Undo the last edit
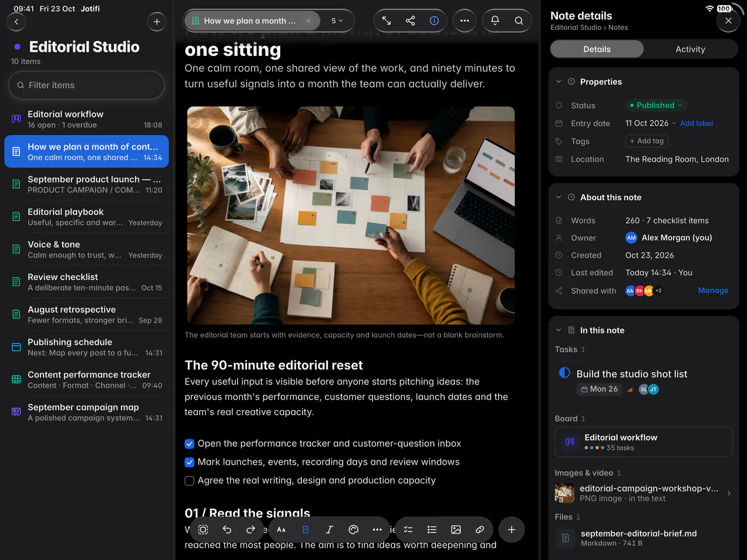 coord(227,530)
